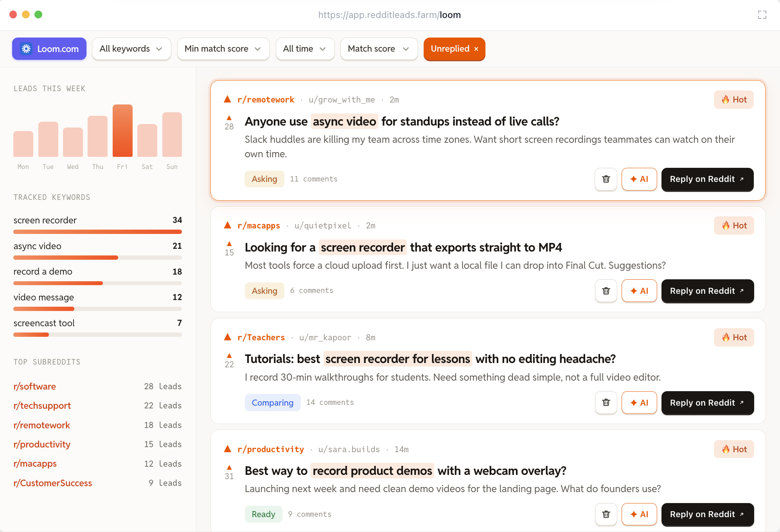
Task: Open r/Teachers subreddit link in third post
Action: pos(261,338)
